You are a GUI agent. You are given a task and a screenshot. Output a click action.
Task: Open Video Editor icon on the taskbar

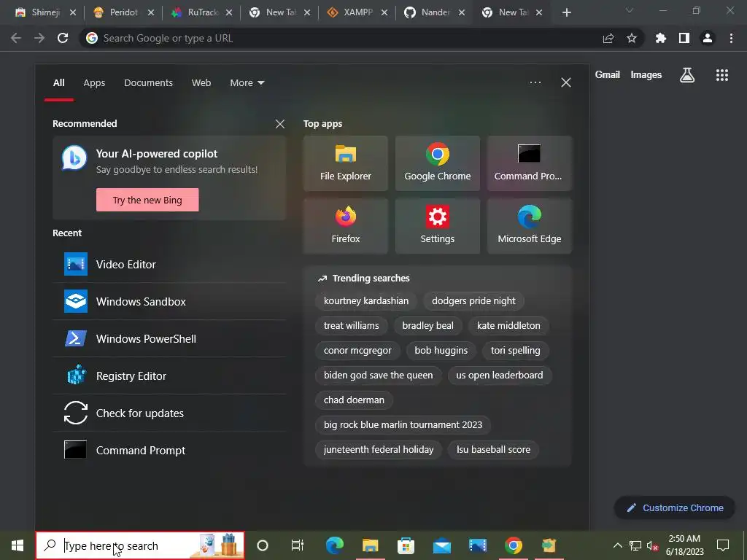point(477,545)
